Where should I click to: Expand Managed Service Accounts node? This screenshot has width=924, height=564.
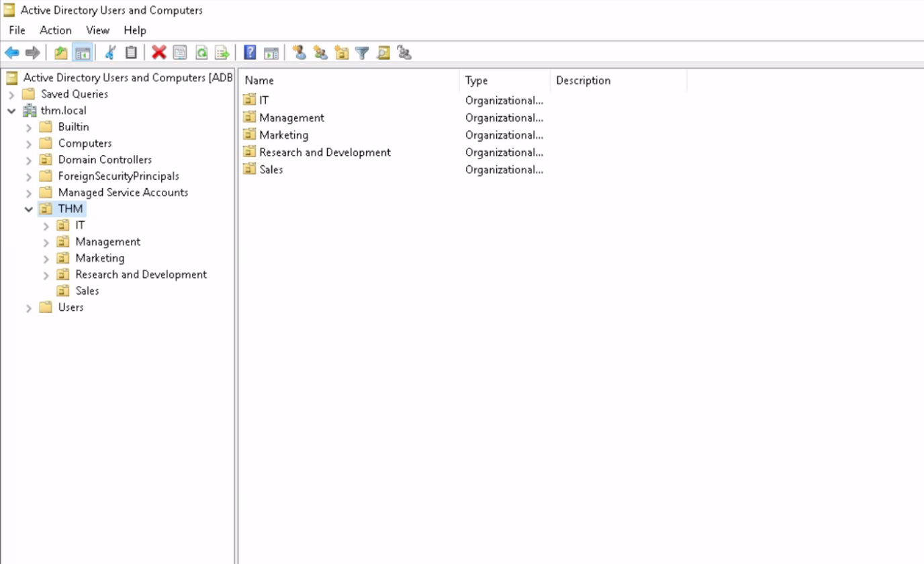[x=29, y=193]
